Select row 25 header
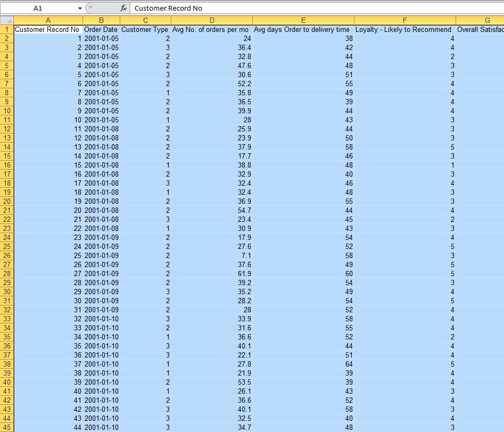This screenshot has width=504, height=432. (7, 246)
